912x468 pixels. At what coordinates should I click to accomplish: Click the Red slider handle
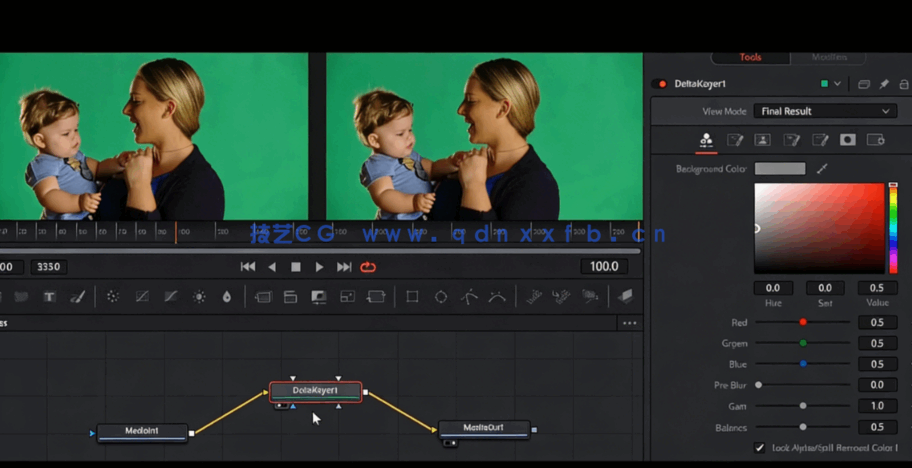[803, 322]
